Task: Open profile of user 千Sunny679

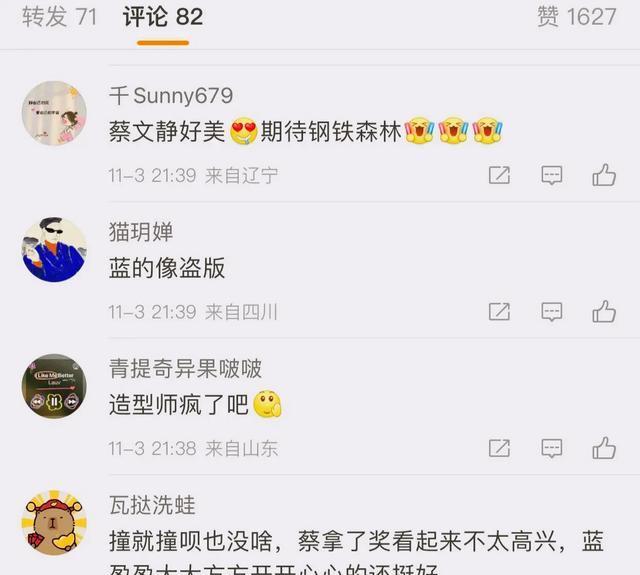Action: (171, 96)
